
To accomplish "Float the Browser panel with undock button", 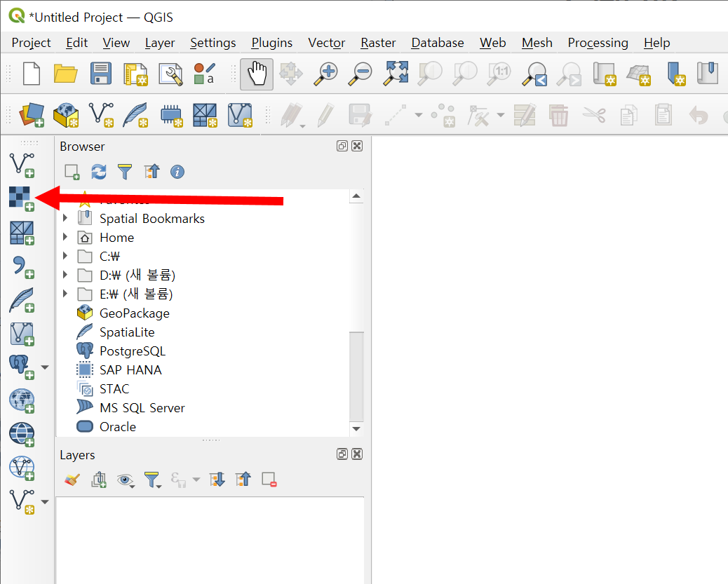I will tap(342, 147).
